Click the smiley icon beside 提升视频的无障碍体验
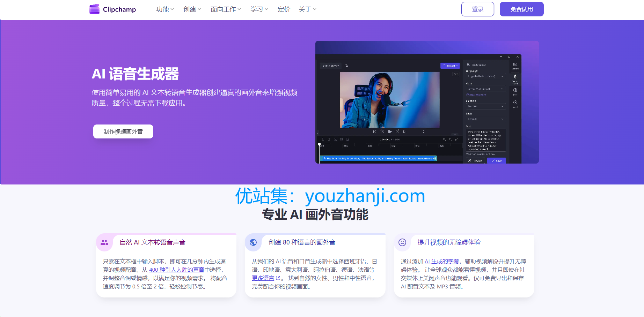Viewport: 644px width, 317px height. point(402,242)
